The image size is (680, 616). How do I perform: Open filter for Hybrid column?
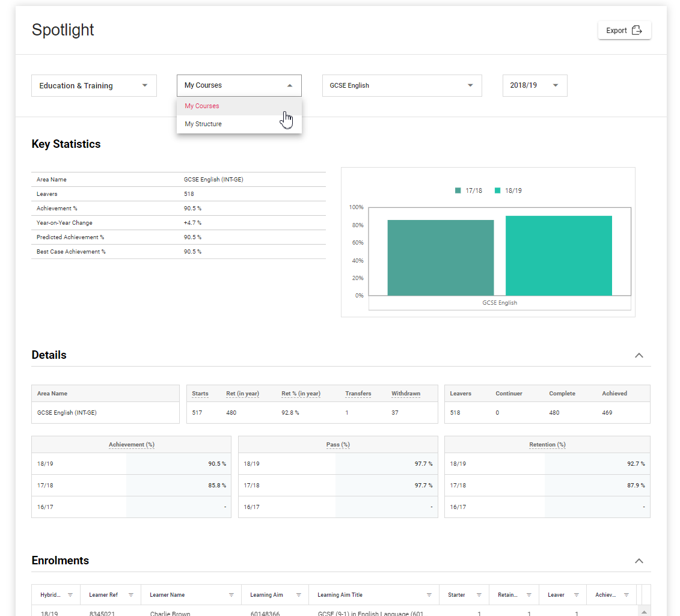click(x=70, y=595)
